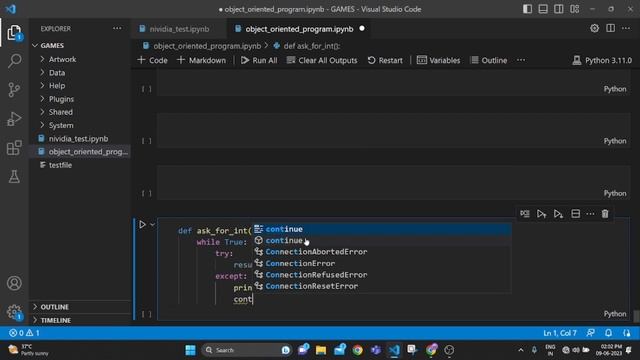Open the Manage gear in activity bar

pyautogui.click(x=14, y=312)
